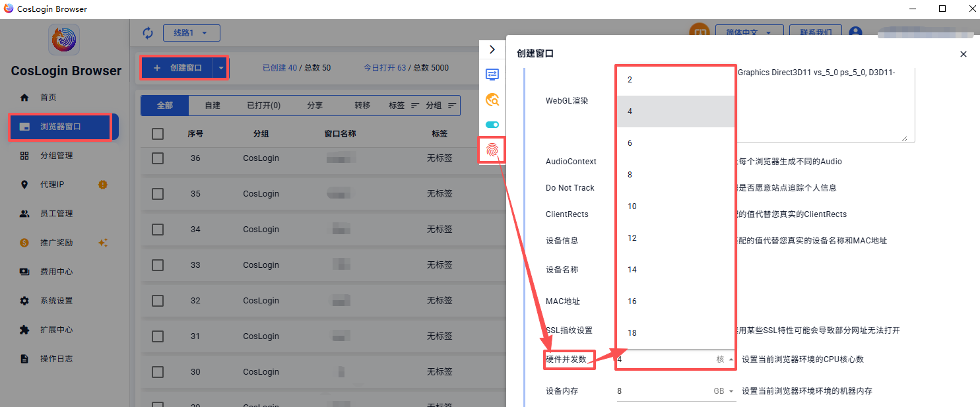Open the basic settings panel icon
This screenshot has width=980, height=407.
[492, 75]
